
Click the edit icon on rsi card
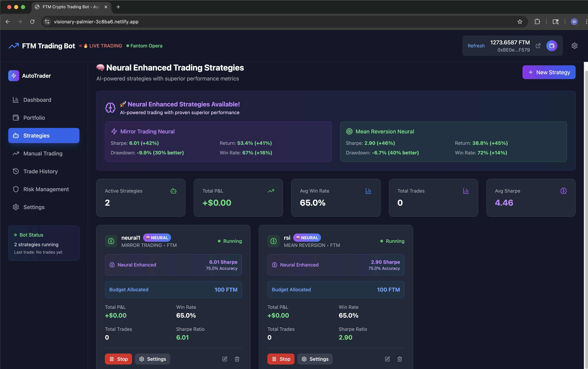(x=387, y=359)
